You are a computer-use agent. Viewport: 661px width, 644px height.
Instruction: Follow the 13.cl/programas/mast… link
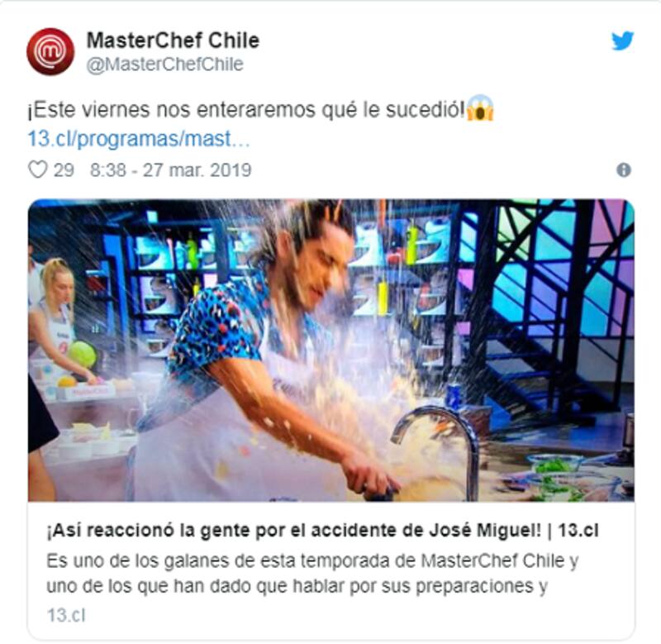[x=139, y=138]
